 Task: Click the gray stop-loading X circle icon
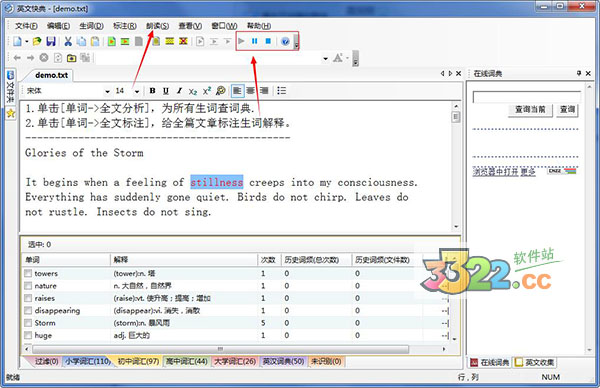click(x=44, y=58)
